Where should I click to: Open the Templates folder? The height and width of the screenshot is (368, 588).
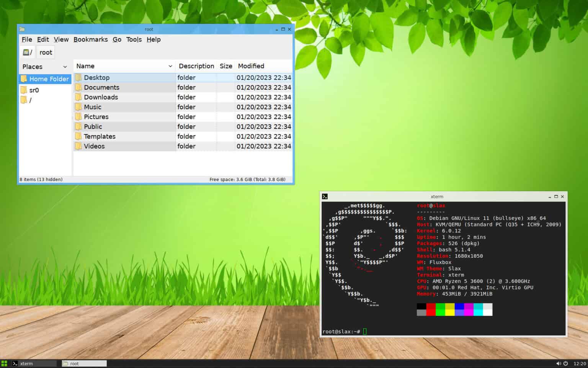point(100,136)
